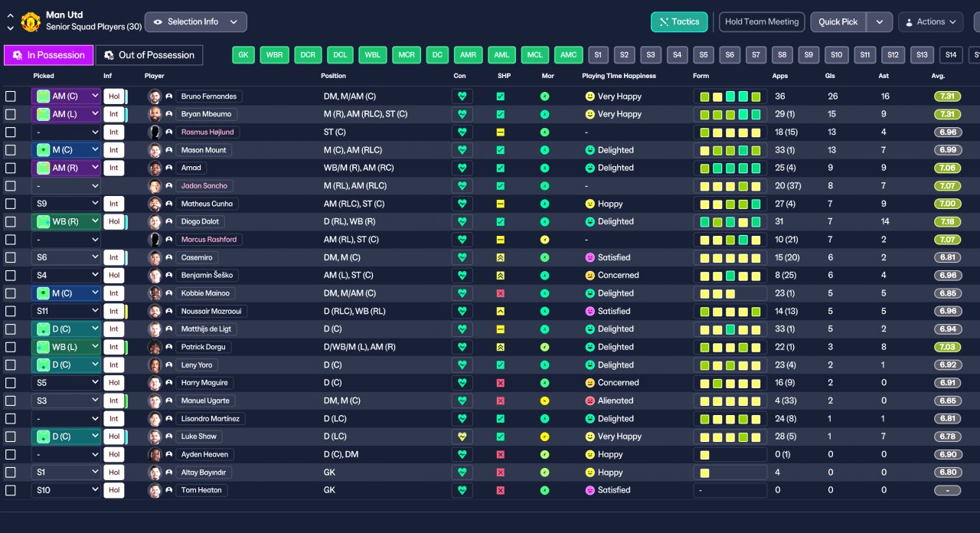Open Patrick Dorgu's WB (L) picked dropdown
This screenshot has width=980, height=533.
coord(67,347)
